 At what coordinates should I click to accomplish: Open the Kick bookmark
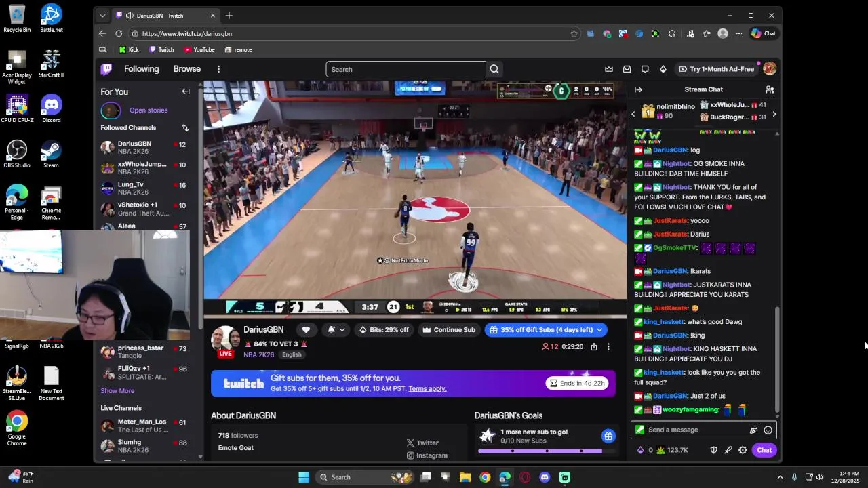pyautogui.click(x=128, y=49)
